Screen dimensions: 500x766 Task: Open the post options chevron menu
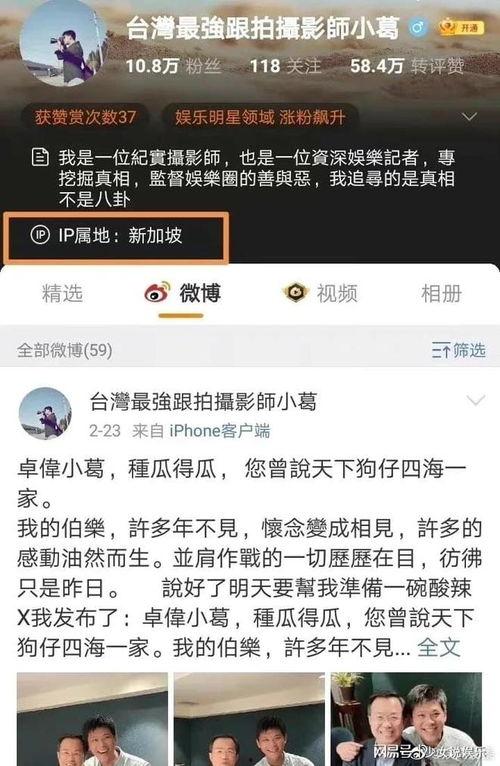click(x=476, y=401)
